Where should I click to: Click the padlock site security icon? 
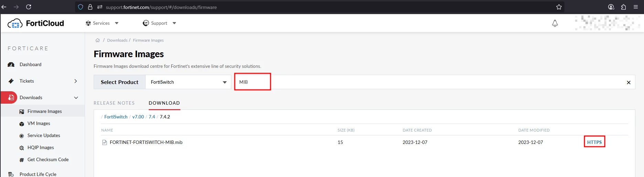[x=90, y=7]
